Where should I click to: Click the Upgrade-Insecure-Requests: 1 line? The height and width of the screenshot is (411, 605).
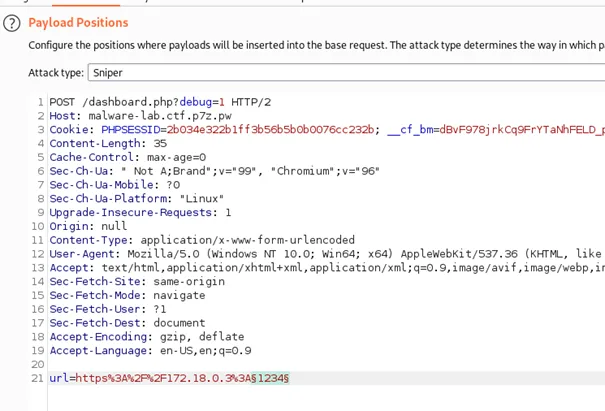(x=140, y=213)
